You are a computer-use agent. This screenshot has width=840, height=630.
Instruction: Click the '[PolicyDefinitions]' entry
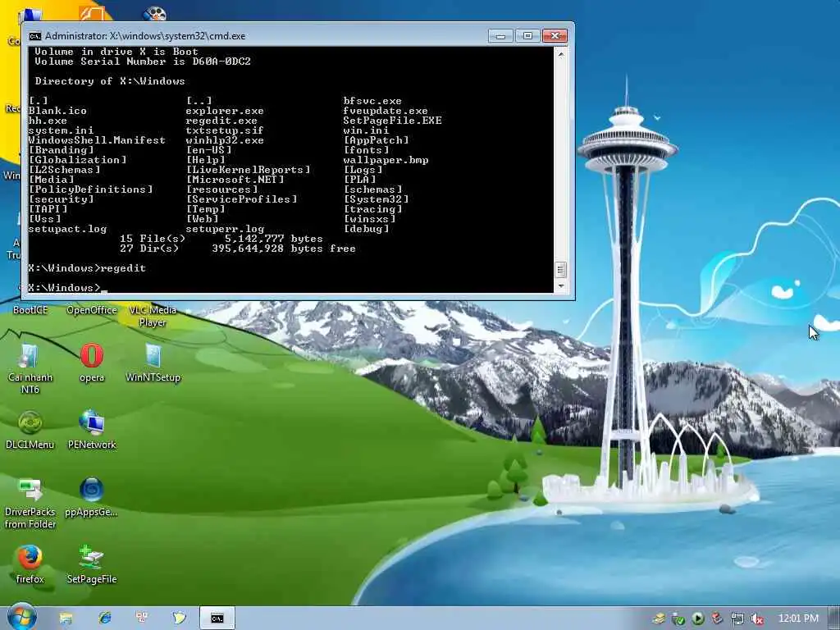coord(90,189)
